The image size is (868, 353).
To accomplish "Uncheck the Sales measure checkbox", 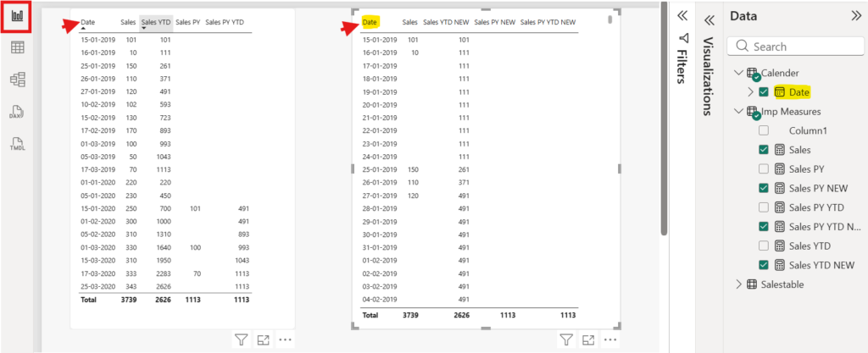I will pos(764,150).
